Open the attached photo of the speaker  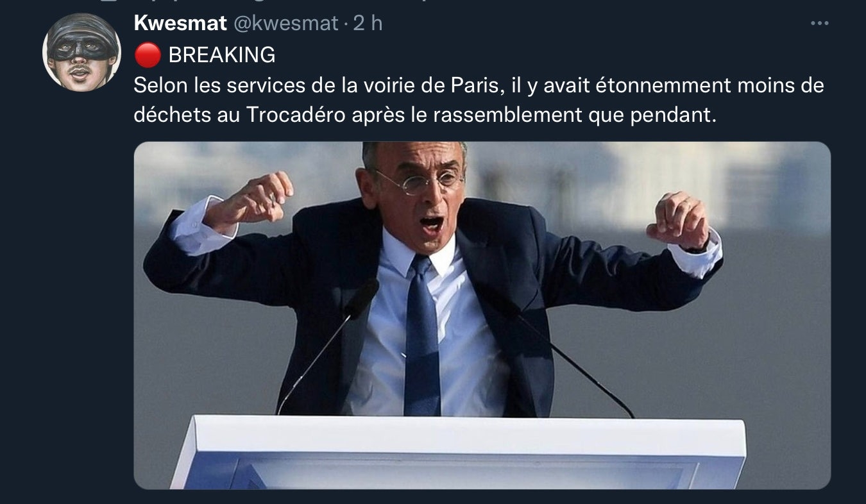(x=482, y=315)
